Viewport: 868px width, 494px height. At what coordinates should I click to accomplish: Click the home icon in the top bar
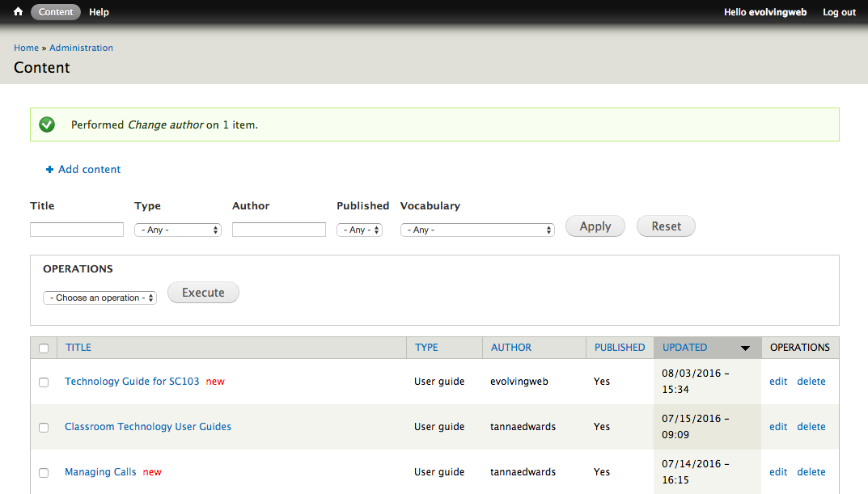(x=18, y=12)
